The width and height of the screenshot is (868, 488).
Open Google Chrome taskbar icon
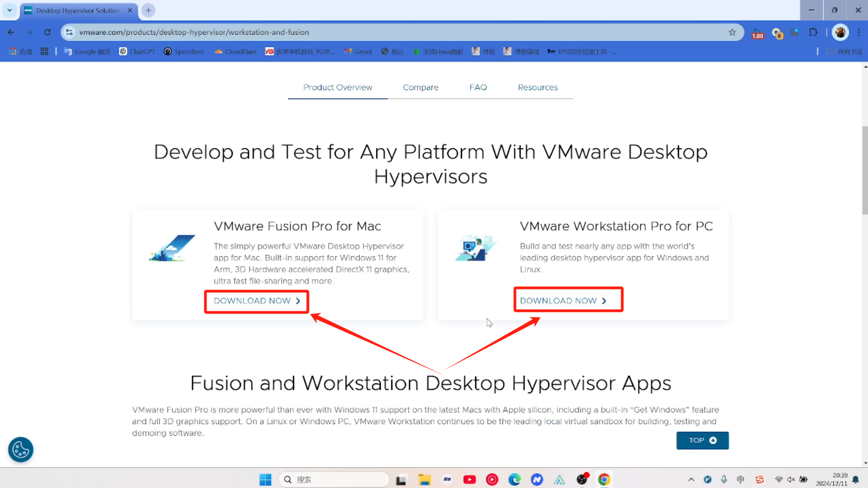click(x=604, y=479)
